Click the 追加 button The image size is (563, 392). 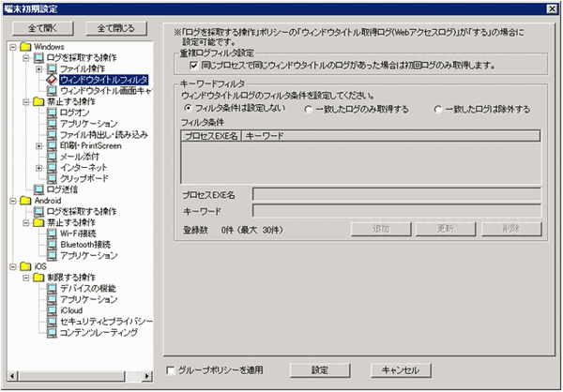(x=381, y=229)
